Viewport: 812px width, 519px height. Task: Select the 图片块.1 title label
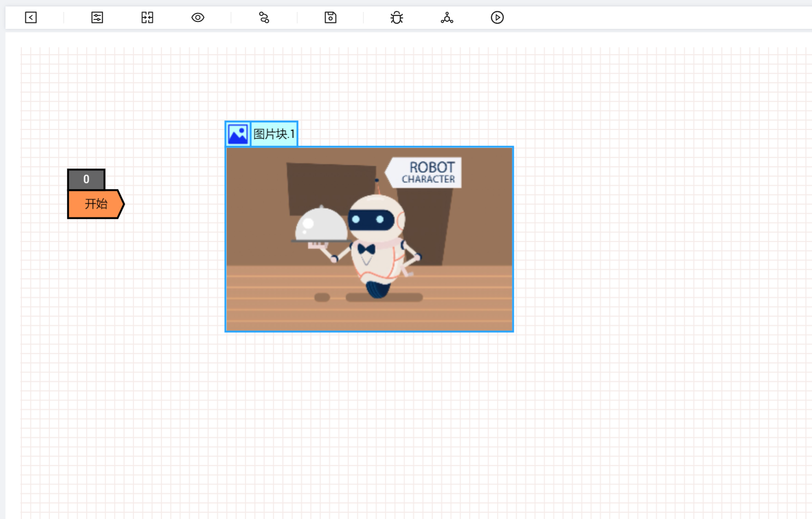pos(274,134)
